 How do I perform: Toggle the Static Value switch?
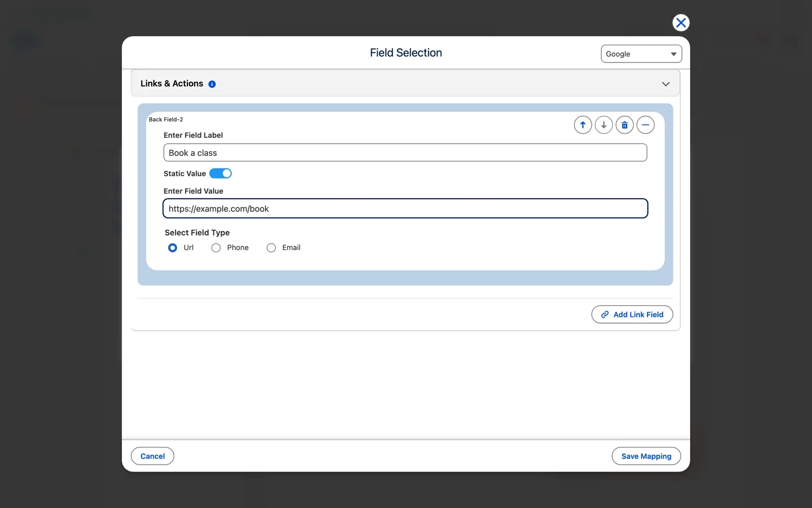[220, 173]
